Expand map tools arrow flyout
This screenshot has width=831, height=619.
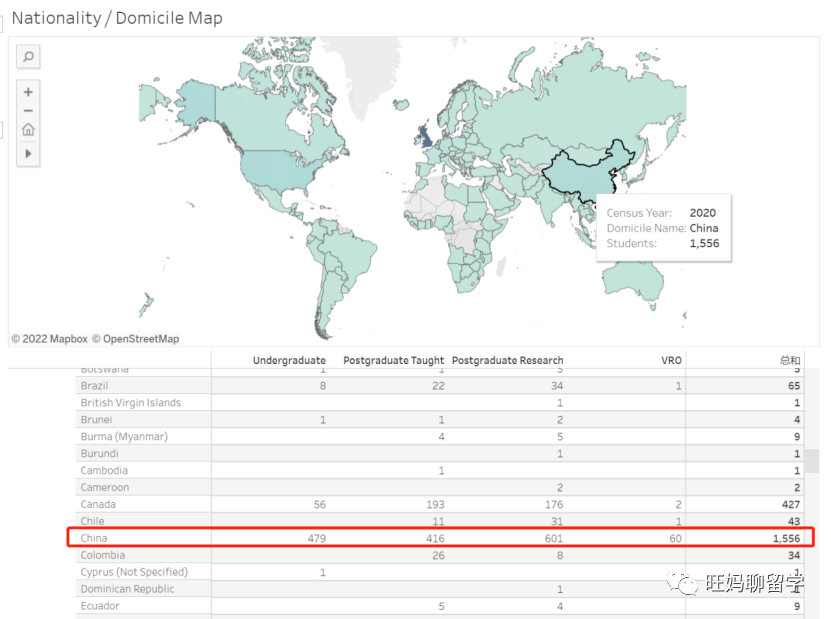[x=28, y=153]
